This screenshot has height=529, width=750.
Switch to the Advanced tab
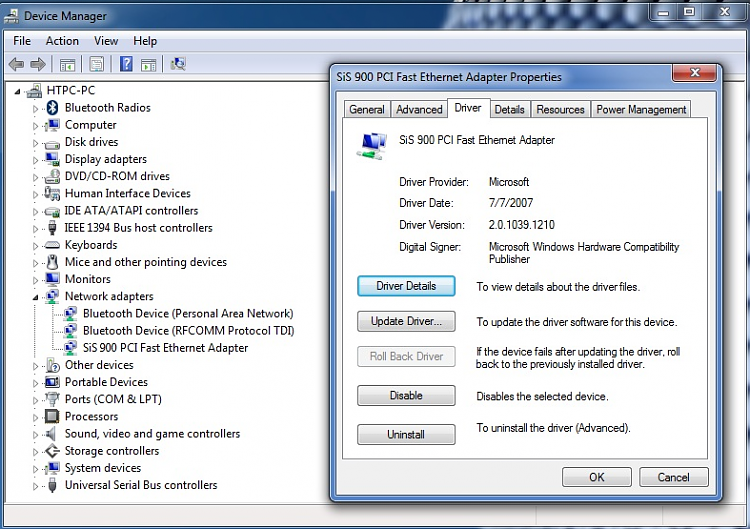[419, 110]
